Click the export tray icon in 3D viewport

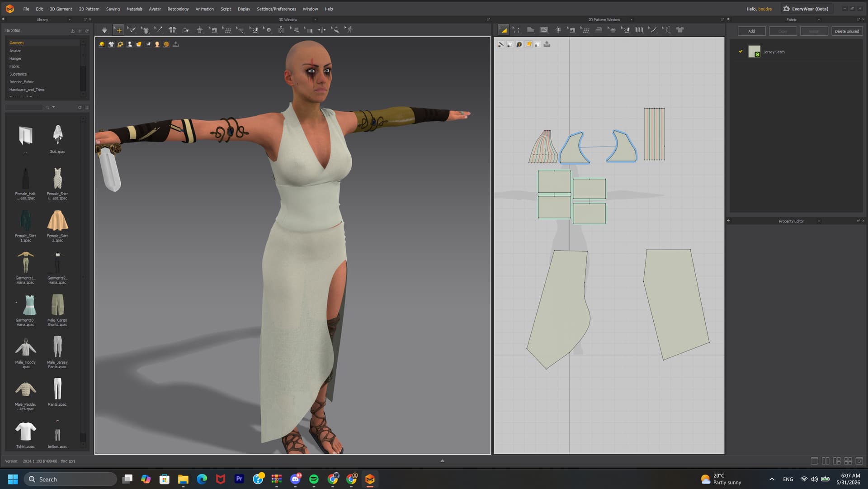(x=176, y=44)
